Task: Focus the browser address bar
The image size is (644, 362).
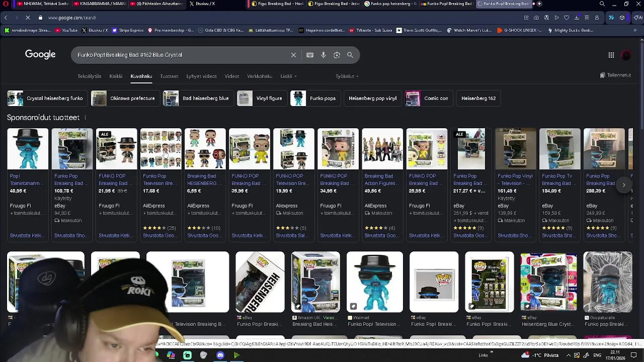Action: (x=282, y=18)
